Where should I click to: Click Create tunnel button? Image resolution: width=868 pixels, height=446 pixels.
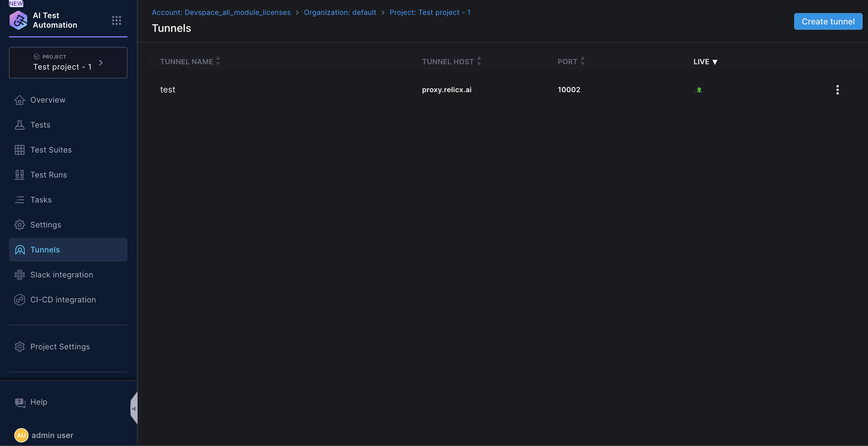[x=828, y=21]
